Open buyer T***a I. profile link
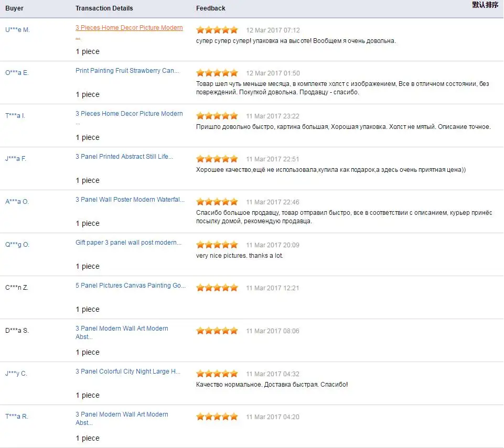 [x=15, y=116]
